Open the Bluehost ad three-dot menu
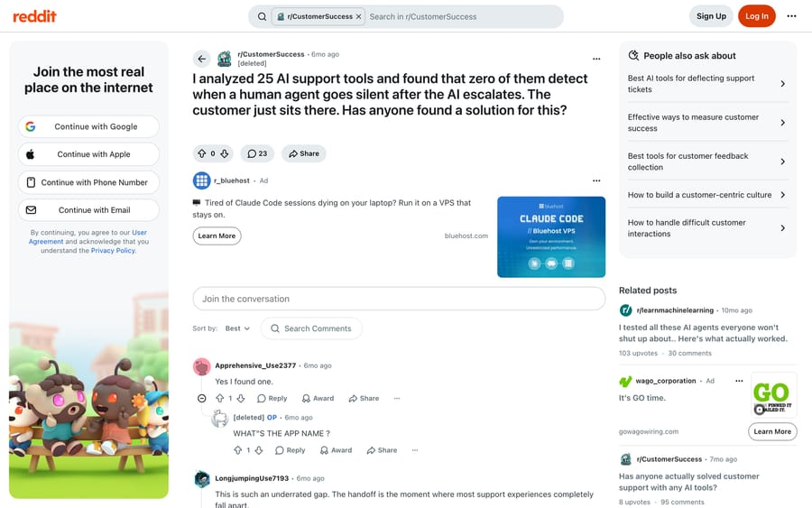Image resolution: width=812 pixels, height=508 pixels. pos(596,180)
